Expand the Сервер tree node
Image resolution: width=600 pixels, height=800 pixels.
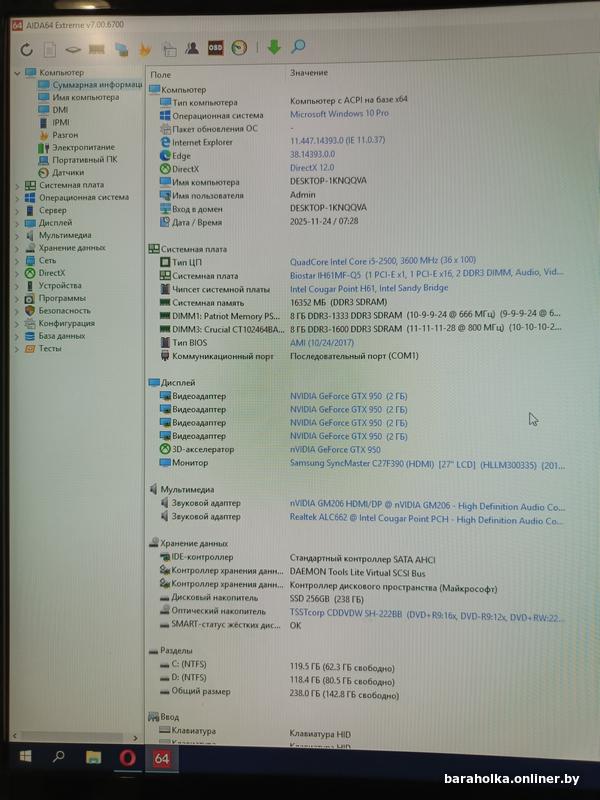click(x=17, y=211)
